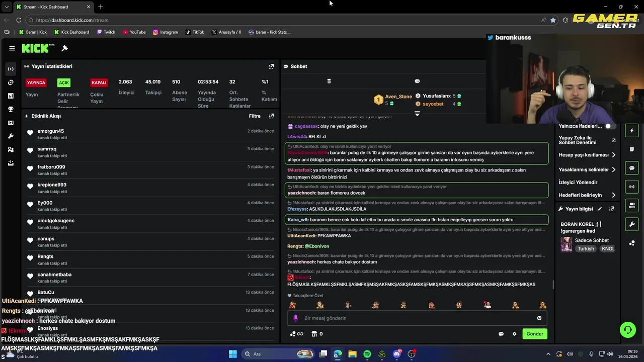Edit Yayın bilgisi with pencil icon
Viewport: 644px width, 362px height.
point(600,209)
